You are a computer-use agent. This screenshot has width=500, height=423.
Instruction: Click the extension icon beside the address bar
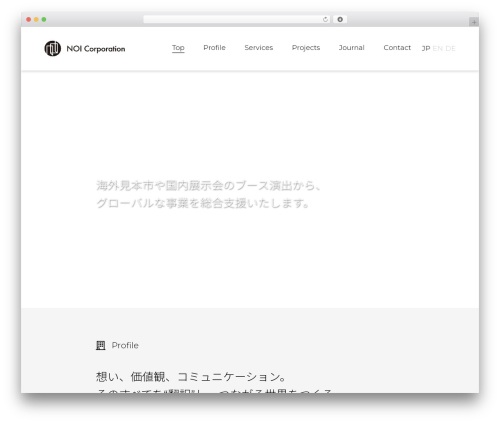pyautogui.click(x=340, y=20)
